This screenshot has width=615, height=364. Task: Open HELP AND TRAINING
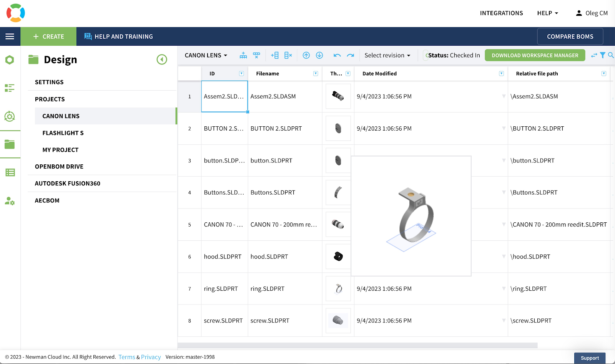(118, 36)
